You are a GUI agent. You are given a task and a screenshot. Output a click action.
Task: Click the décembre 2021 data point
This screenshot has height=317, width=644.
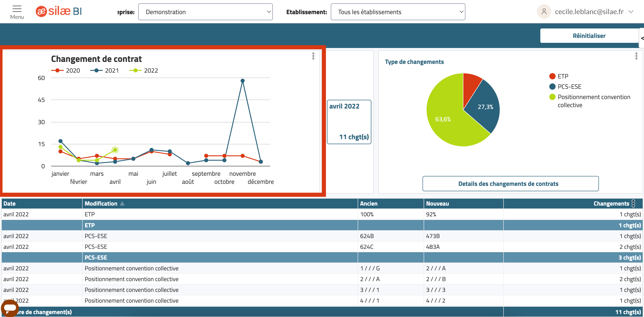[x=261, y=162]
